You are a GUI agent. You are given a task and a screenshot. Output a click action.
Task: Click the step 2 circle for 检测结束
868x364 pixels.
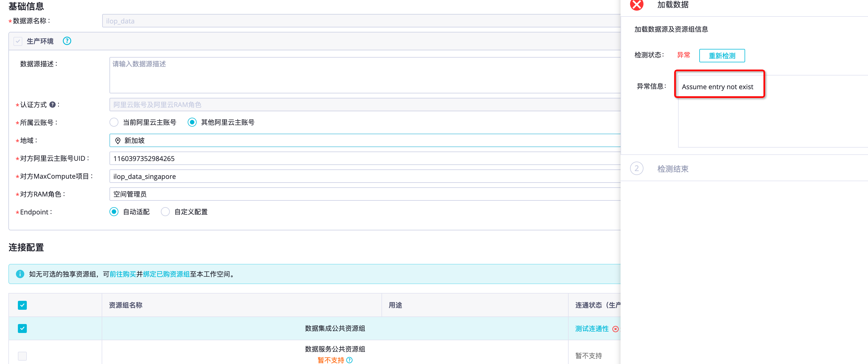coord(636,169)
